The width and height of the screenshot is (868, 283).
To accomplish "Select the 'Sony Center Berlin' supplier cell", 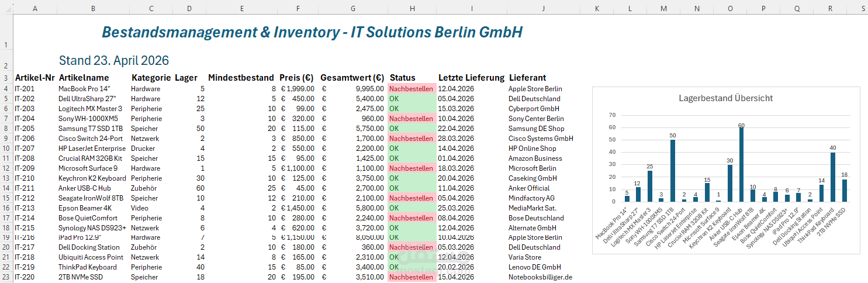I will click(543, 119).
